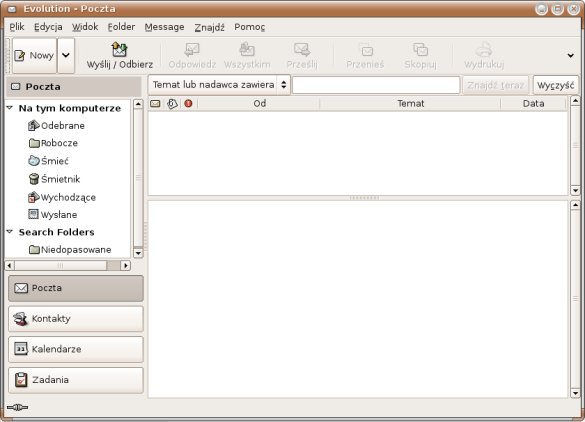Sort by red importance column icon
Screen dimensions: 585x422
coord(188,103)
